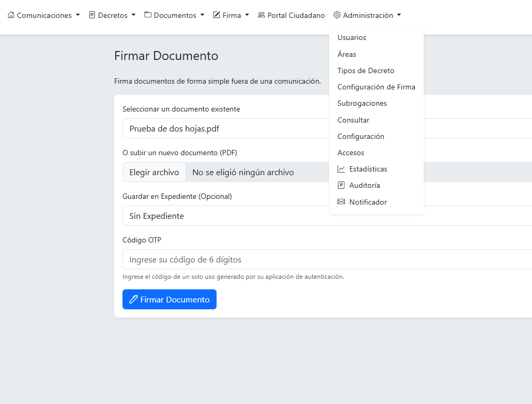Image resolution: width=532 pixels, height=404 pixels.
Task: Open the Guardar en Expediente dropdown
Action: point(326,216)
